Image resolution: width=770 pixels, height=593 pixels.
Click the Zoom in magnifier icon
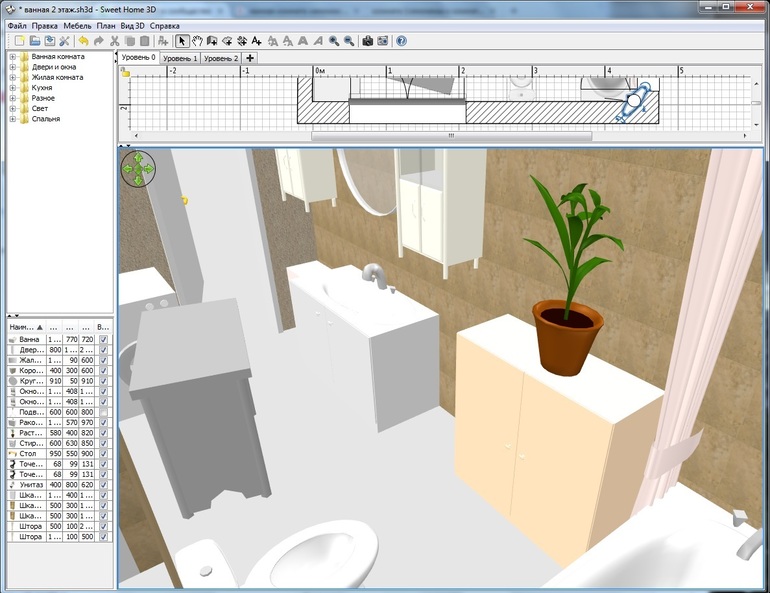click(x=334, y=41)
